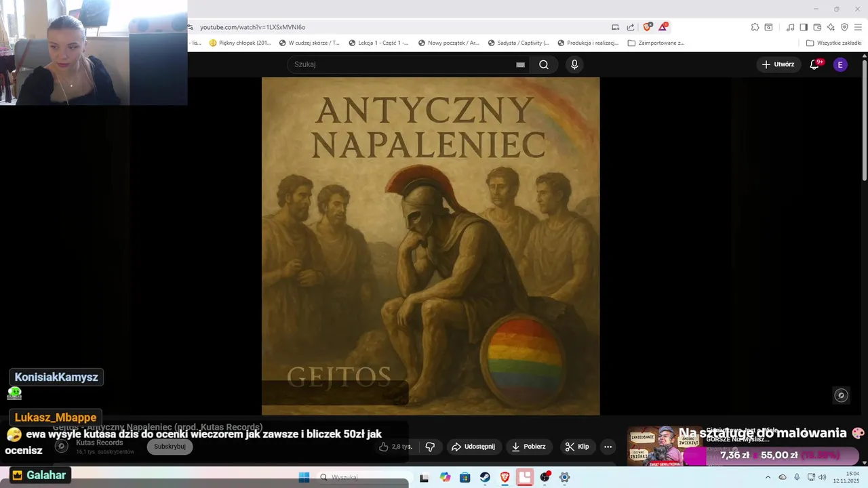Open the gear app on taskbar
This screenshot has height=488, width=868.
point(565,477)
